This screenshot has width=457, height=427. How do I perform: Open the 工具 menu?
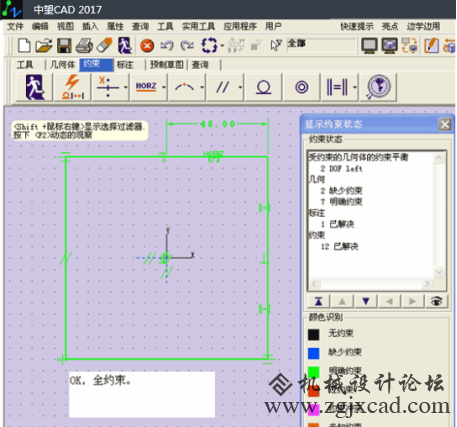165,26
